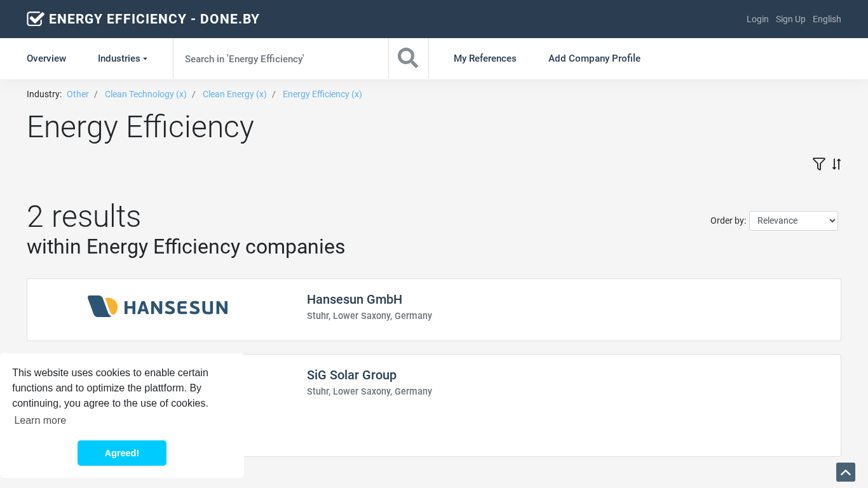Open Hansesun GmbH company title
Viewport: 868px width, 488px height.
(x=355, y=299)
